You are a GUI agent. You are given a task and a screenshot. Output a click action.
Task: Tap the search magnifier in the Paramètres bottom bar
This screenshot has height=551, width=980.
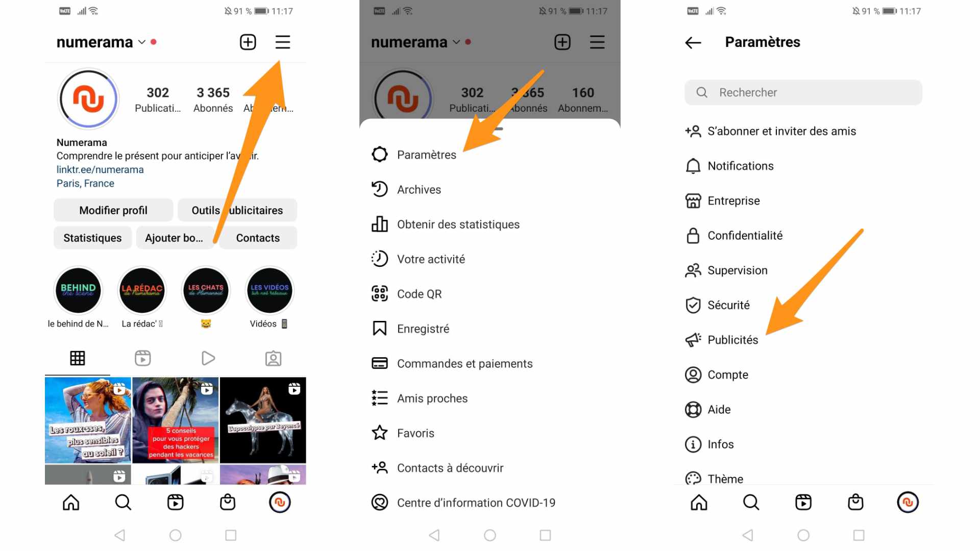[x=751, y=503]
